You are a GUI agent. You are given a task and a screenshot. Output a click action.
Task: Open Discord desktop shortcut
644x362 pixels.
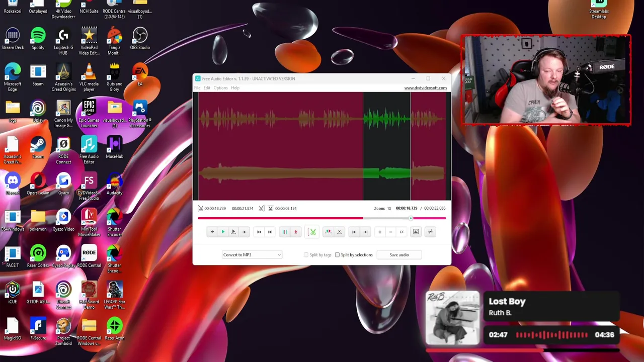pos(13,185)
